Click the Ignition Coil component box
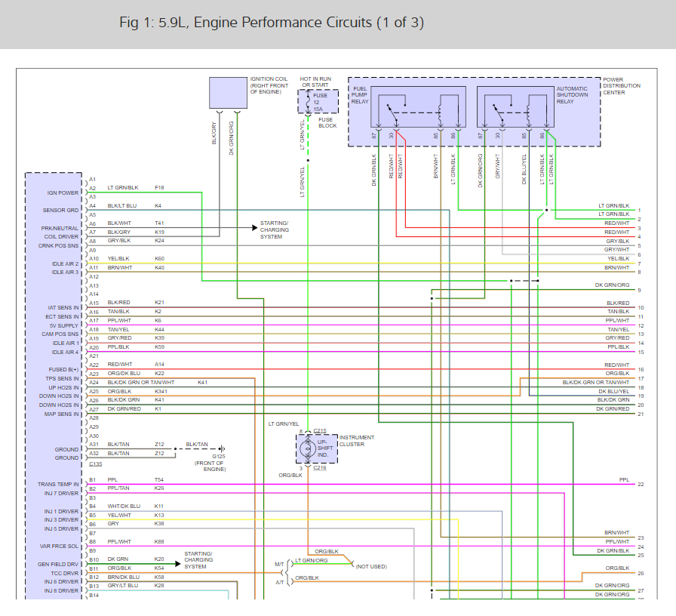This screenshot has height=616, width=676. point(228,92)
